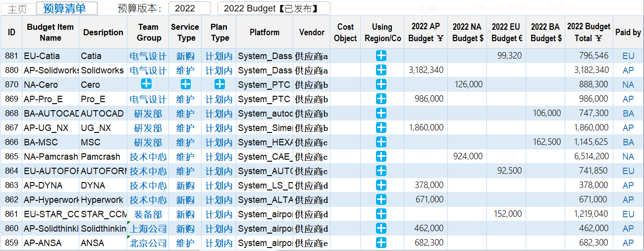Open the 2022 Budget【已发布】 dropdown
Image resolution: width=644 pixels, height=251 pixels.
(274, 8)
